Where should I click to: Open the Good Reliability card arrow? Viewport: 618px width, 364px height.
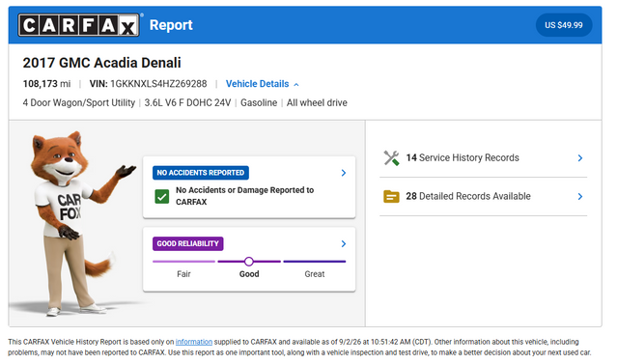point(344,244)
